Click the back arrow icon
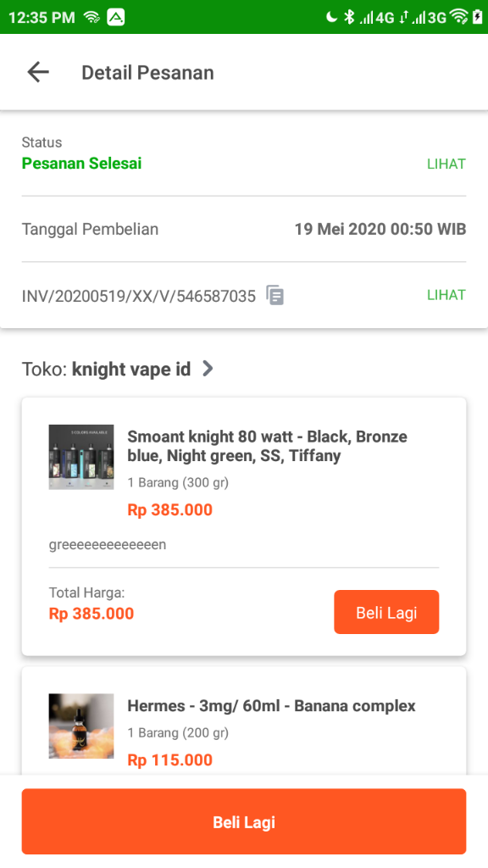The image size is (488, 868). point(37,72)
